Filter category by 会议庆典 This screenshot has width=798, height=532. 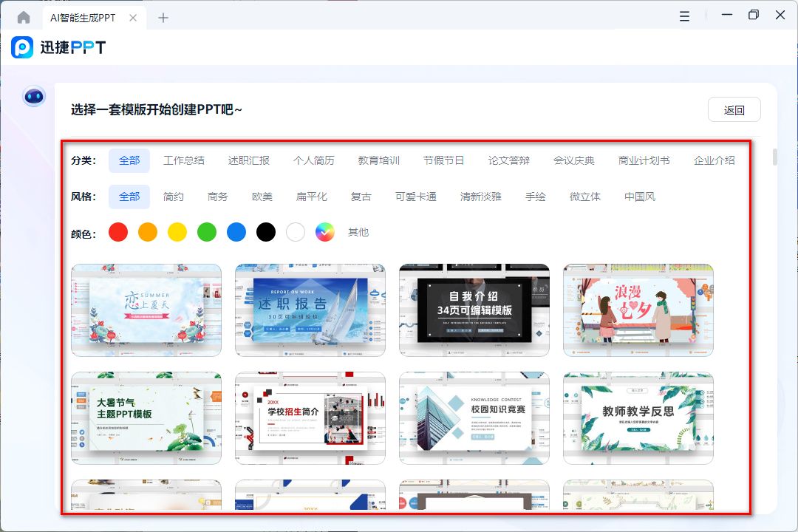[x=573, y=160]
